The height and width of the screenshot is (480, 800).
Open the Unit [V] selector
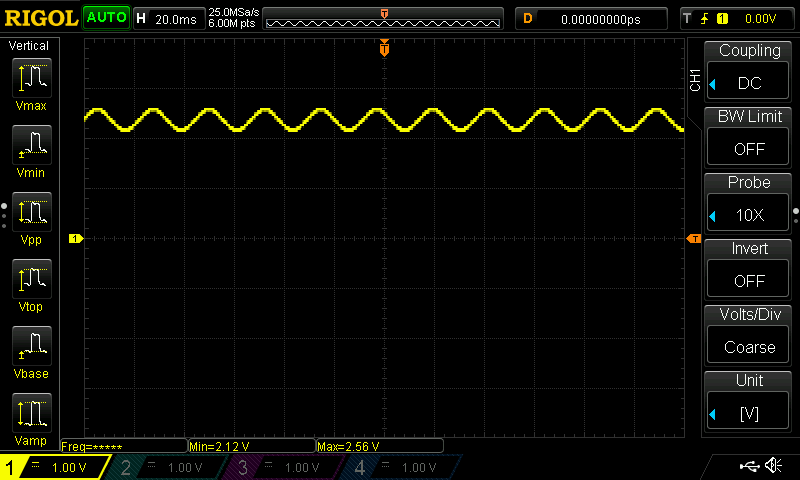tap(748, 413)
